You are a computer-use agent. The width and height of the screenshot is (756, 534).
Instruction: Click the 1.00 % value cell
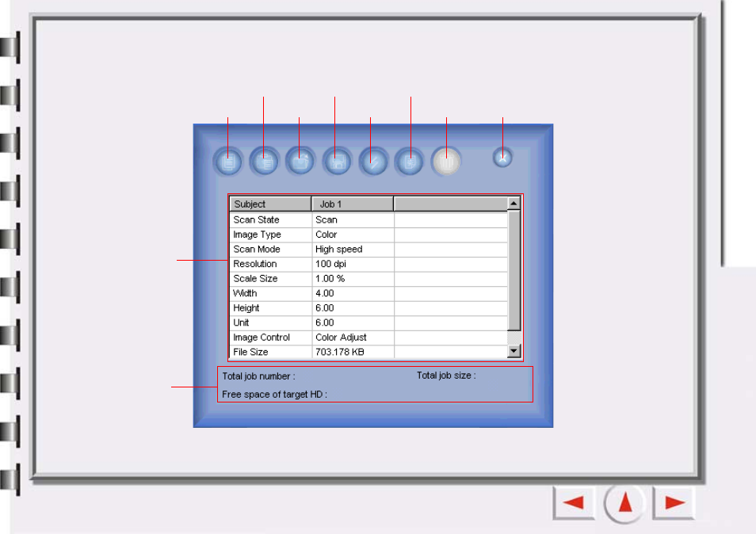pos(353,279)
